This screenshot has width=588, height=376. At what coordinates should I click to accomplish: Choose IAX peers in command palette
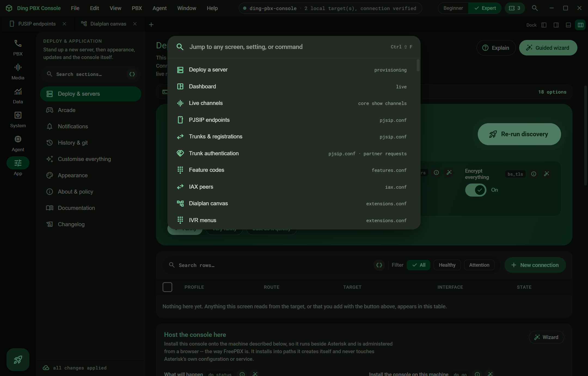point(292,187)
